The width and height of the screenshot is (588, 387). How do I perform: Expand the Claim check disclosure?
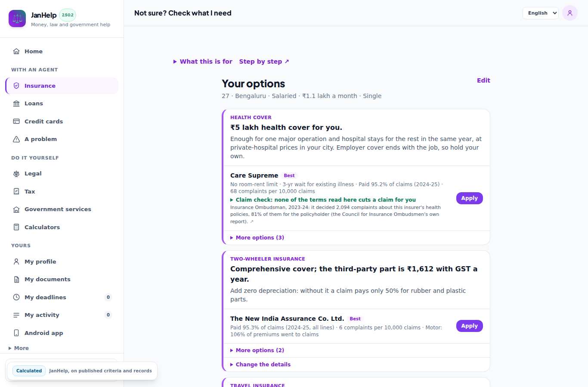(x=323, y=200)
